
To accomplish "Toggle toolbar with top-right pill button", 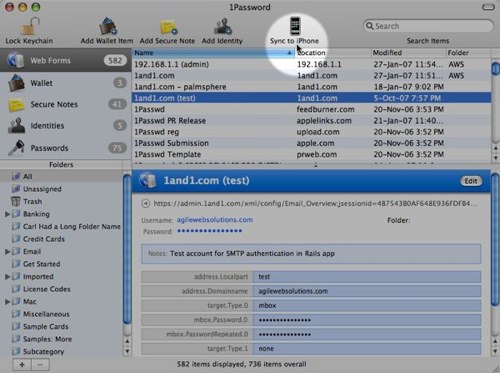I will (x=488, y=7).
